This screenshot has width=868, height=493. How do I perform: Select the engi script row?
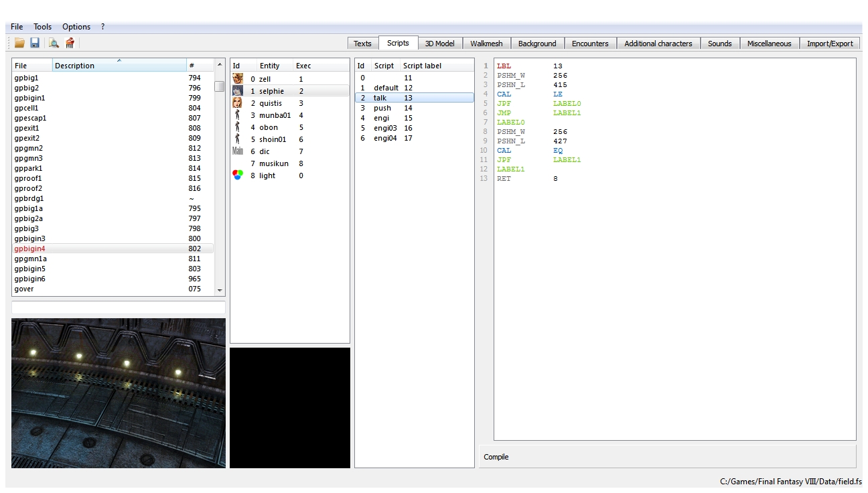tap(414, 118)
